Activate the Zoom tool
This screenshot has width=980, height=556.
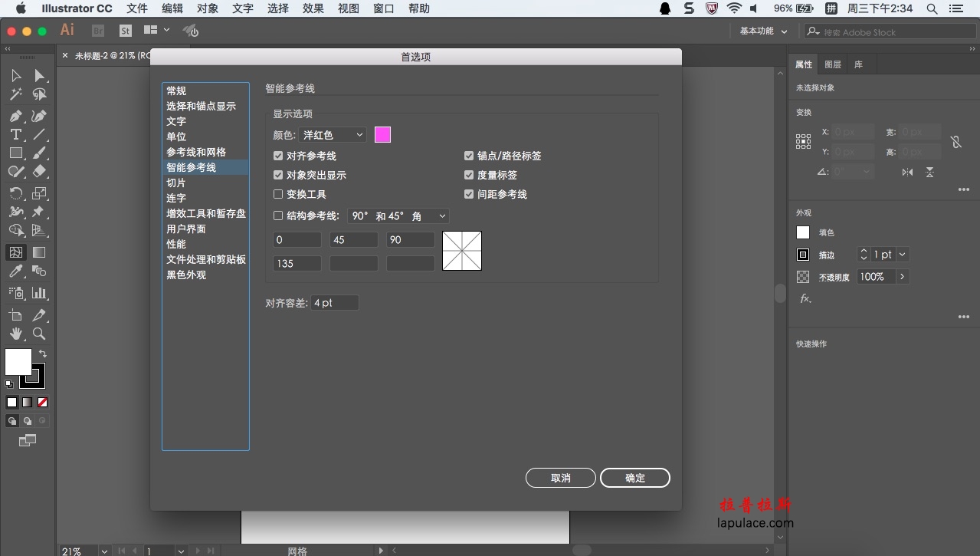(x=39, y=334)
